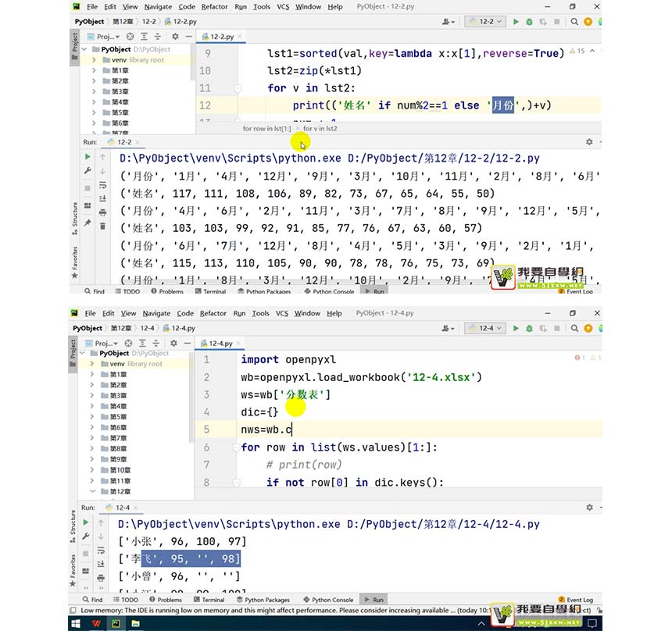Click '第12章' breadcrumb in 12-2.py window
672x631 pixels.
point(123,21)
